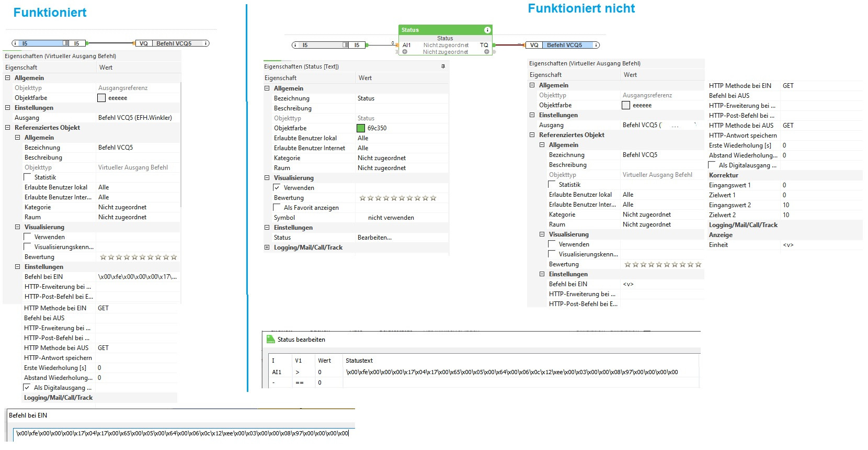The width and height of the screenshot is (868, 450).
Task: Click the Statustext column header
Action: point(359,360)
